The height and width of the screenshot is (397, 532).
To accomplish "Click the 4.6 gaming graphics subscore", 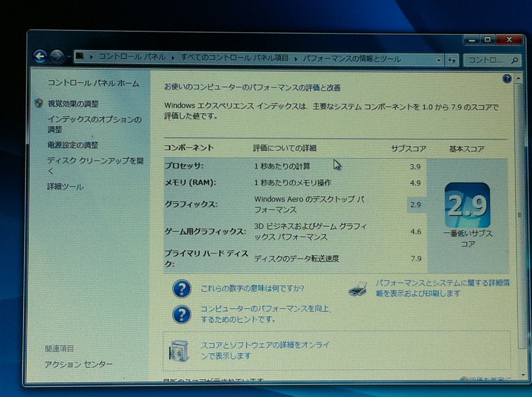I will click(x=416, y=232).
